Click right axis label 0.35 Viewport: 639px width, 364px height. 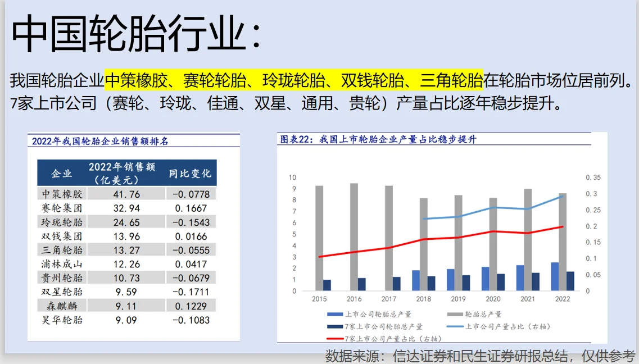593,178
